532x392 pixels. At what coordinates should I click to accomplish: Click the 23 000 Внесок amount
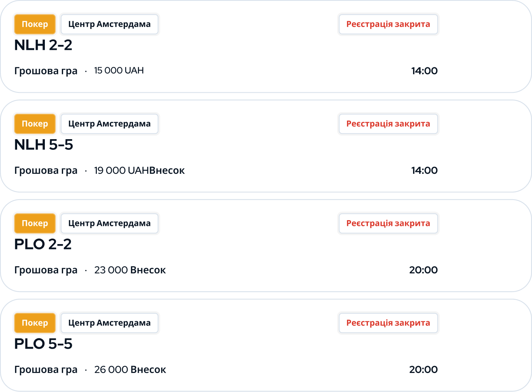point(130,270)
